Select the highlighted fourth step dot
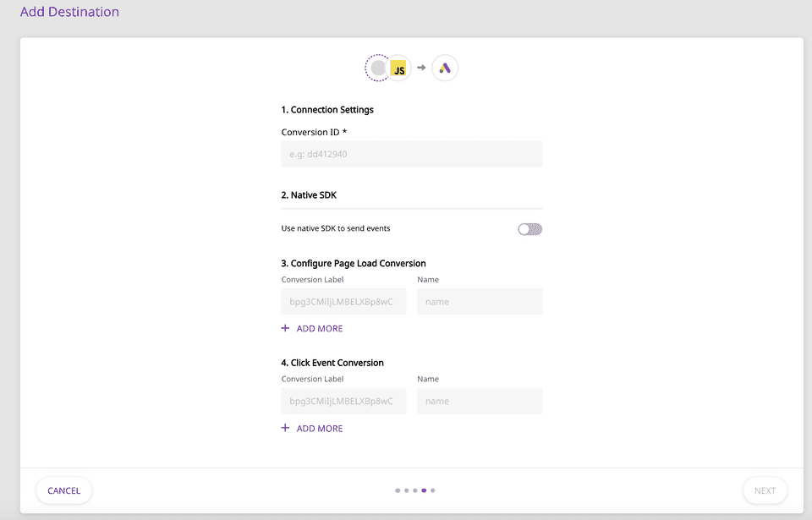This screenshot has width=812, height=520. click(x=424, y=490)
